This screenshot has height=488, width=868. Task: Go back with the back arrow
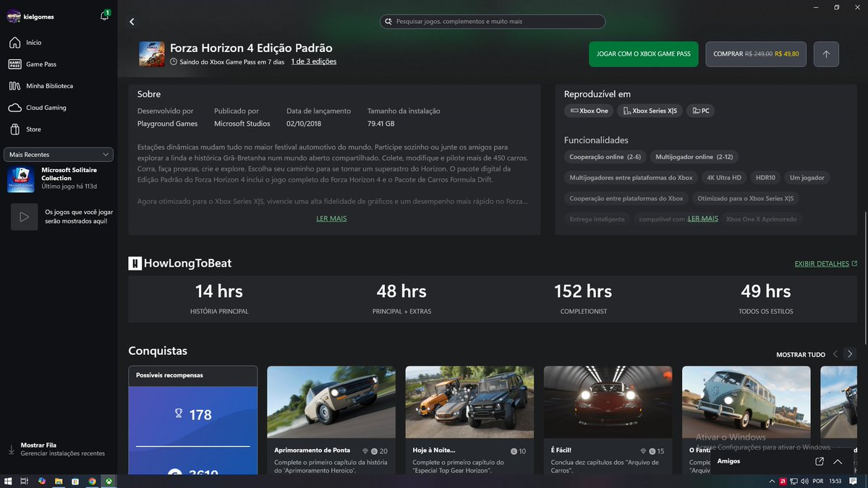(x=132, y=22)
